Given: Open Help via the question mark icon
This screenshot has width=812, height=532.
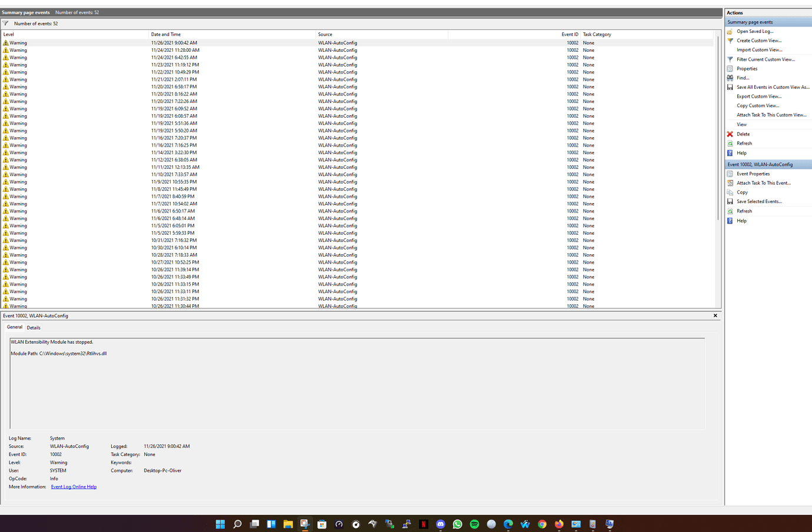Looking at the screenshot, I should pyautogui.click(x=730, y=152).
